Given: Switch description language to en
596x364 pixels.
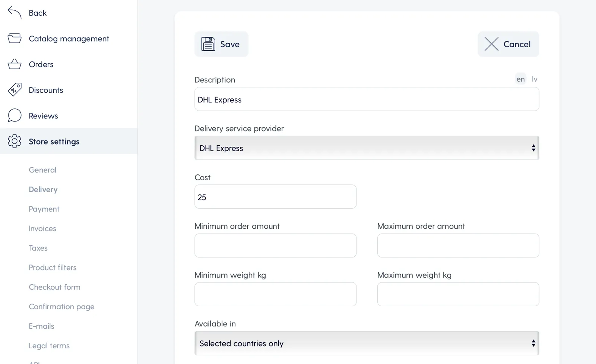Looking at the screenshot, I should point(520,79).
